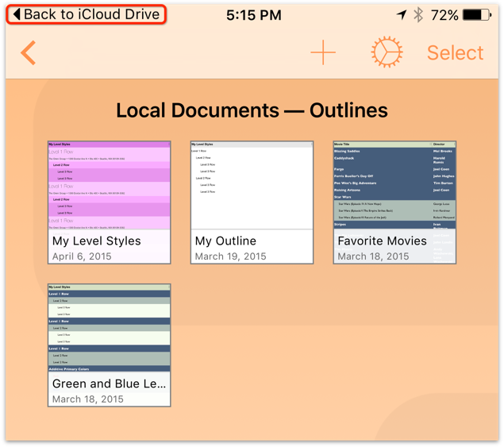Tap the battery icon in status bar

[477, 15]
